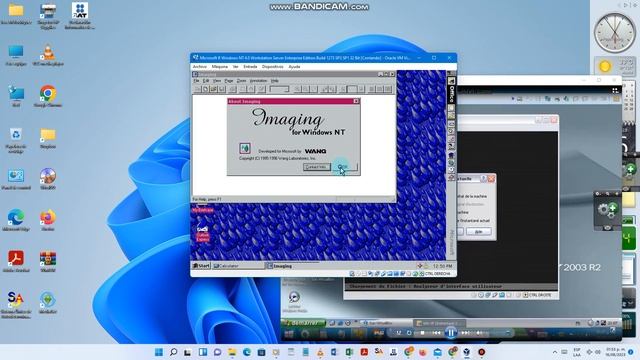Select the Imaging button in NT taskbar

pyautogui.click(x=292, y=266)
